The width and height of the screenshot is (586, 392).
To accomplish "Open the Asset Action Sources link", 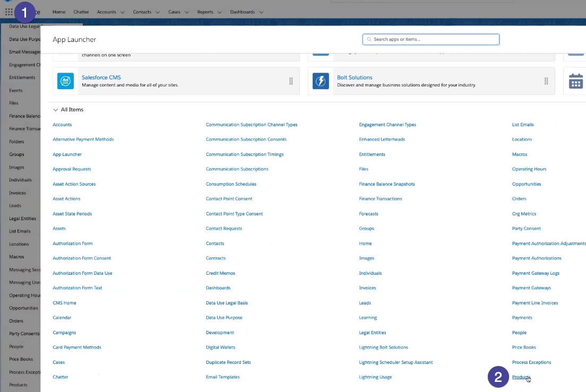I will pyautogui.click(x=74, y=184).
